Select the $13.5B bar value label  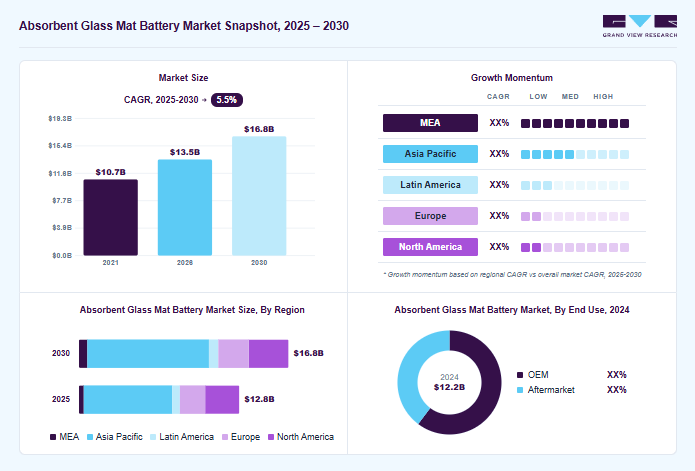click(185, 152)
